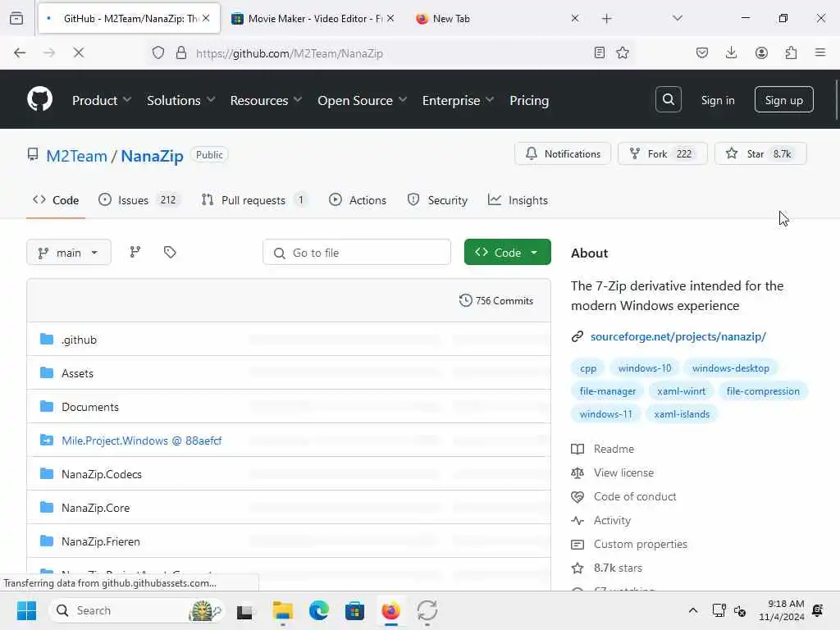Click the Windows taskbar Search box
Screen dimensions: 840x630
137,610
